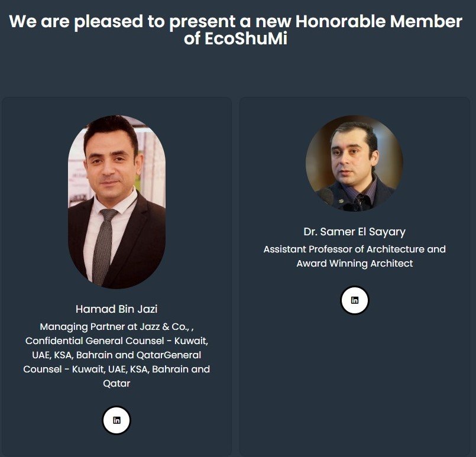Screen dimensions: 476x457
Task: Click the empty area below Samer's LinkedIn icon
Action: pos(355,383)
